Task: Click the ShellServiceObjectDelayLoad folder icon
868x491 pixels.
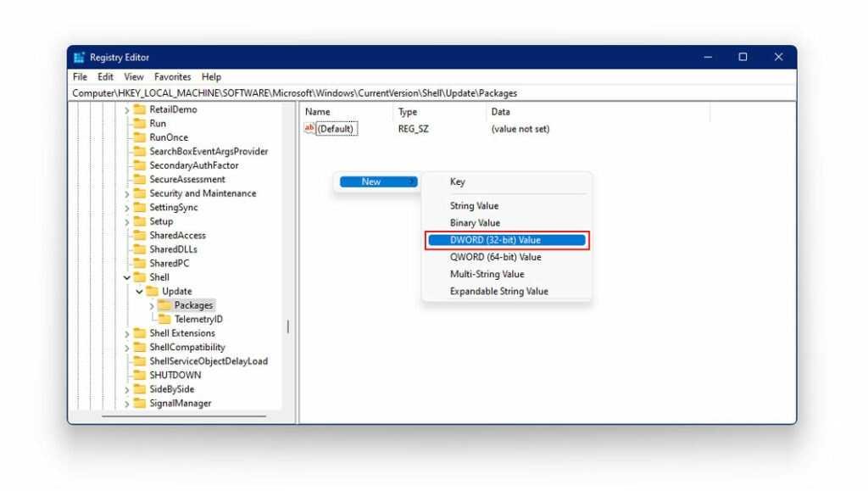Action: [x=140, y=361]
